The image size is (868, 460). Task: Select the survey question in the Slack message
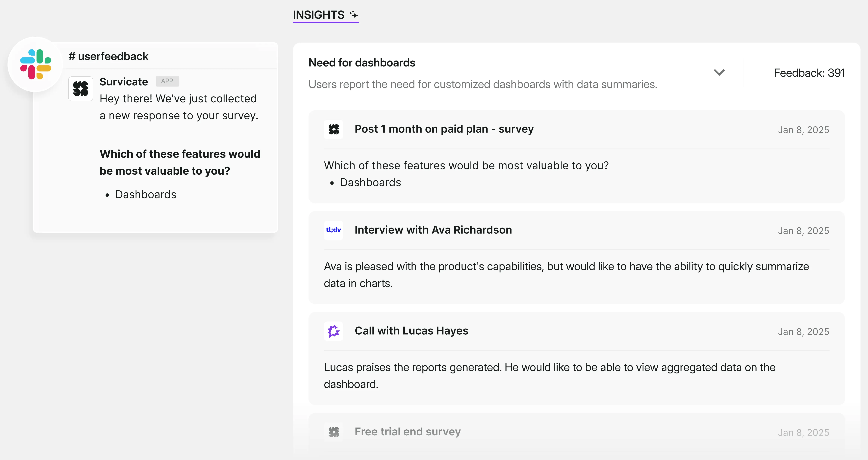tap(180, 162)
